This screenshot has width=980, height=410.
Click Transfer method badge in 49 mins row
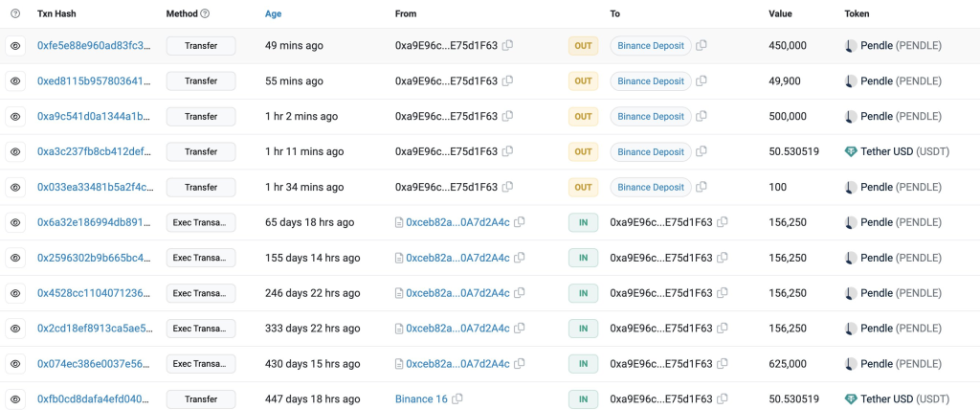(x=201, y=46)
